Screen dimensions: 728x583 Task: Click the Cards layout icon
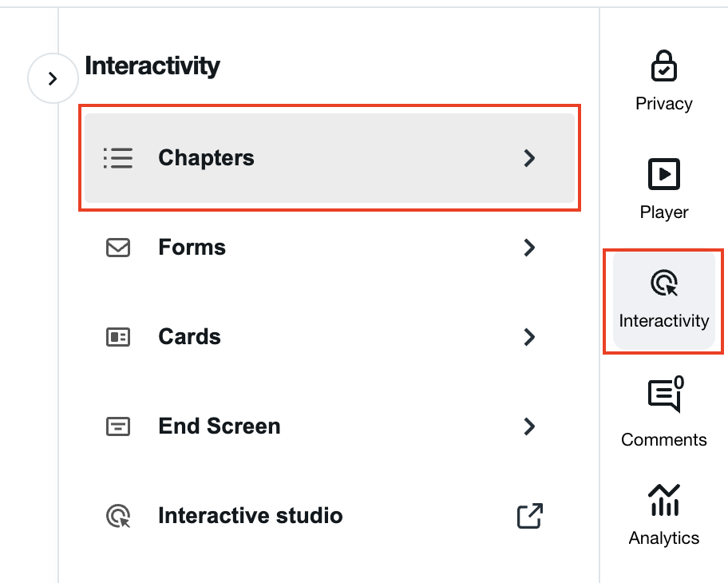pos(118,337)
